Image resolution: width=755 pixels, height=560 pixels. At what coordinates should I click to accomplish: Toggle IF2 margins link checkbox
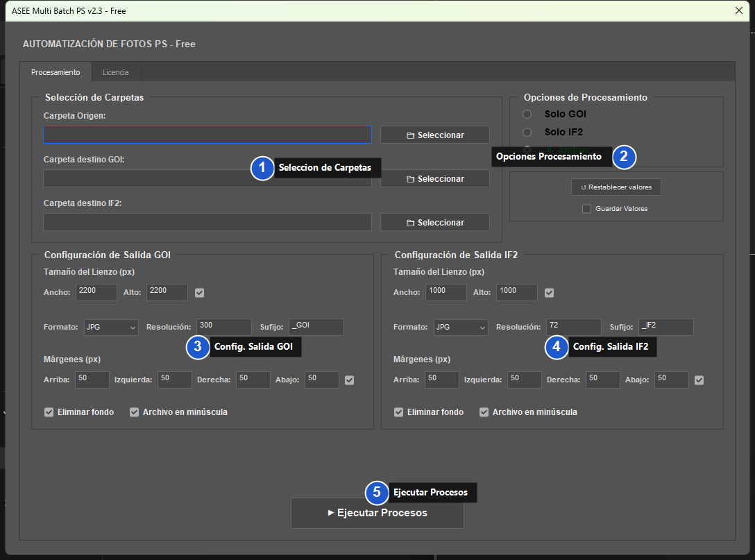tap(699, 380)
